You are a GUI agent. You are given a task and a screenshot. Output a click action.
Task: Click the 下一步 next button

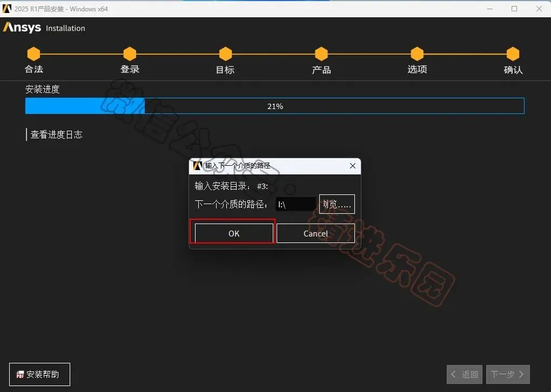point(508,374)
